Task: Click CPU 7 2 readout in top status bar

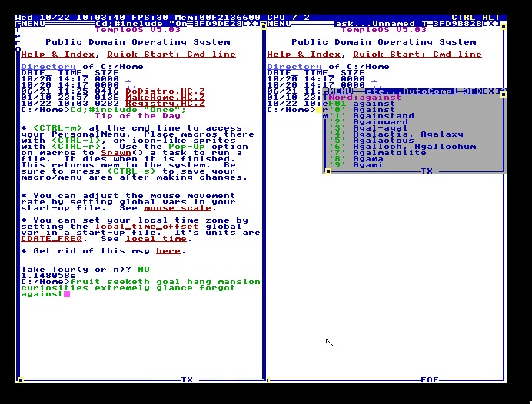Action: (x=288, y=18)
